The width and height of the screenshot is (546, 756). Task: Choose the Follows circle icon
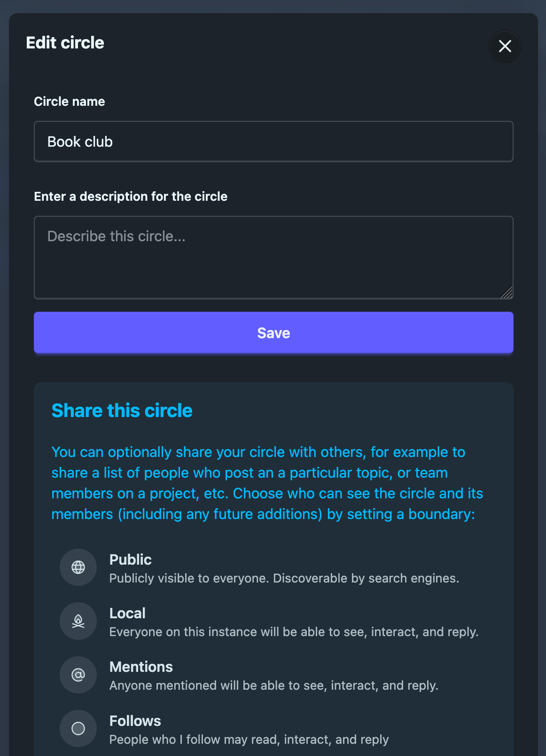pyautogui.click(x=78, y=728)
